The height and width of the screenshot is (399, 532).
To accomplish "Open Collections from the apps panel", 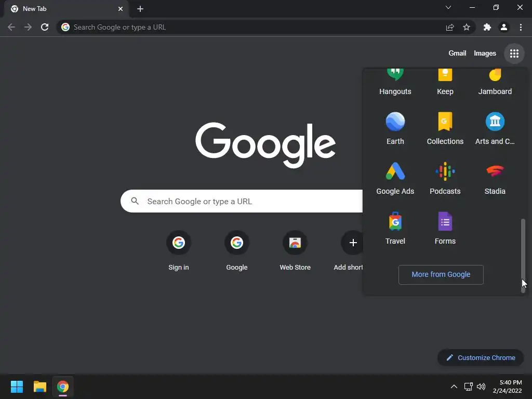I will coord(445,129).
